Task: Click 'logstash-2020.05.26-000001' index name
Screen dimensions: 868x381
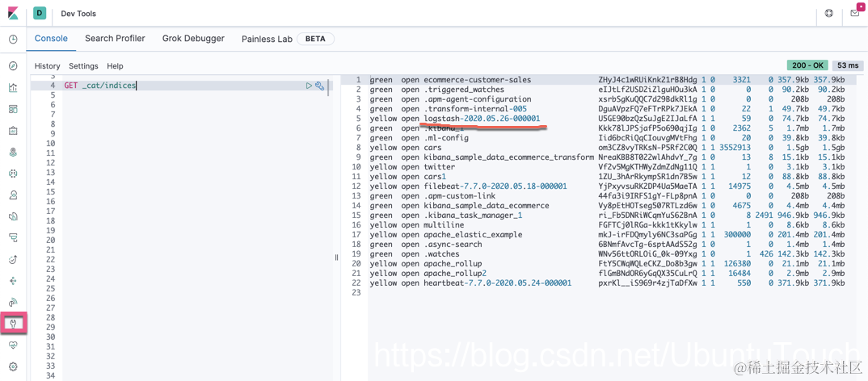Action: pyautogui.click(x=482, y=119)
